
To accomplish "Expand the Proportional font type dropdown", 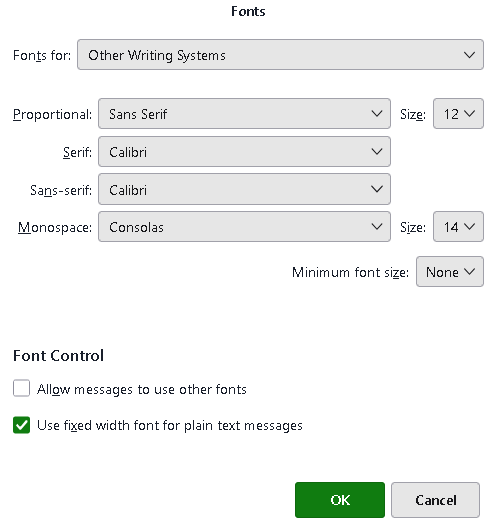I will tap(244, 114).
